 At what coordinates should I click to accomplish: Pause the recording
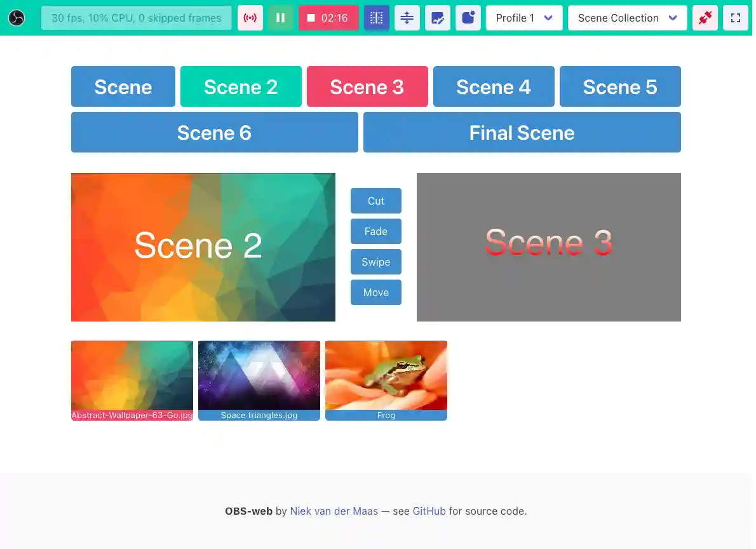(x=281, y=18)
